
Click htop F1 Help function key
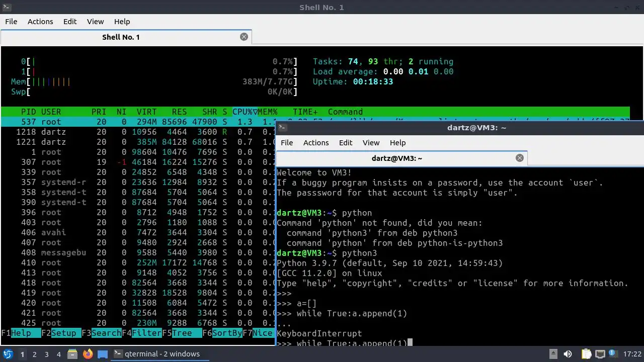[21, 333]
